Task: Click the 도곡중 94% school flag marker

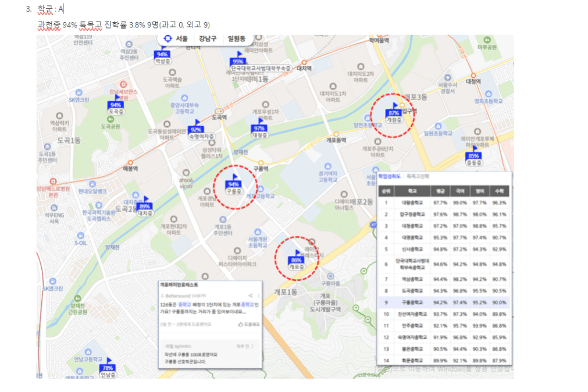Action: (116, 105)
